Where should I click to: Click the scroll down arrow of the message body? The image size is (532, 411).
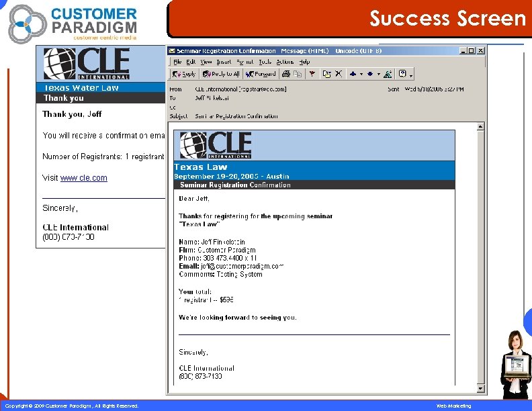(x=480, y=388)
